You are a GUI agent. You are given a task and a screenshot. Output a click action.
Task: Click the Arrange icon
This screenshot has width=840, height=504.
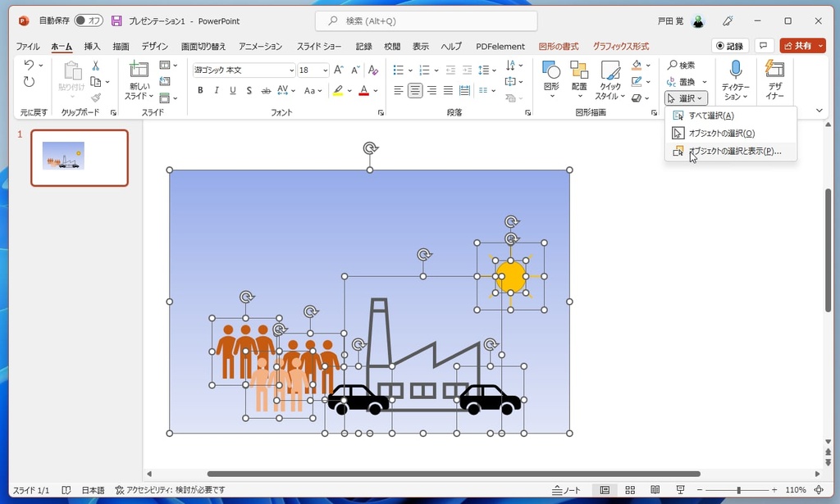coord(579,70)
